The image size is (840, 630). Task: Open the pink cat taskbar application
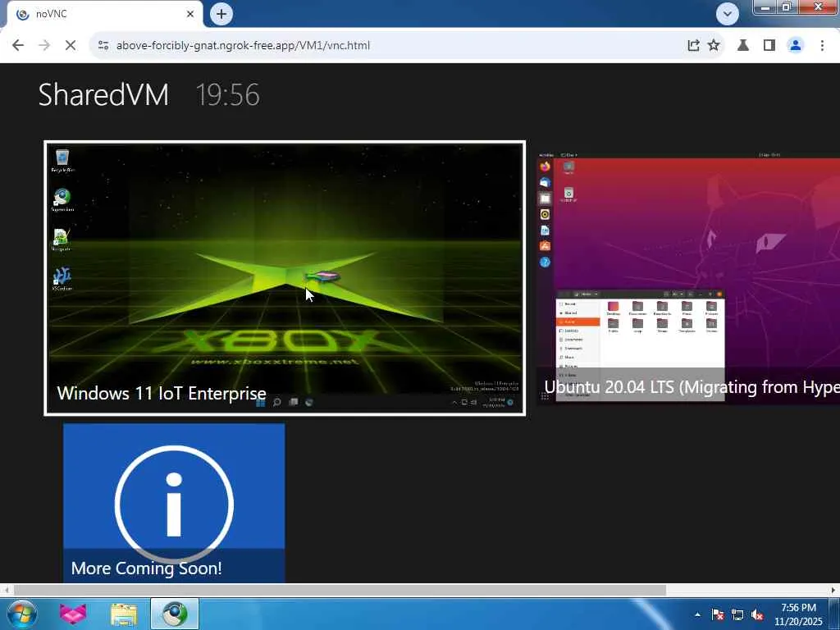click(x=73, y=614)
